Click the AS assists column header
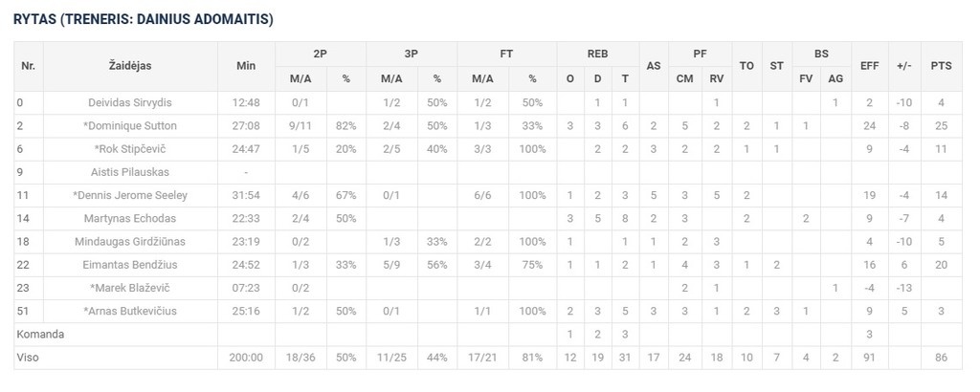This screenshot has height=392, width=980. [654, 66]
